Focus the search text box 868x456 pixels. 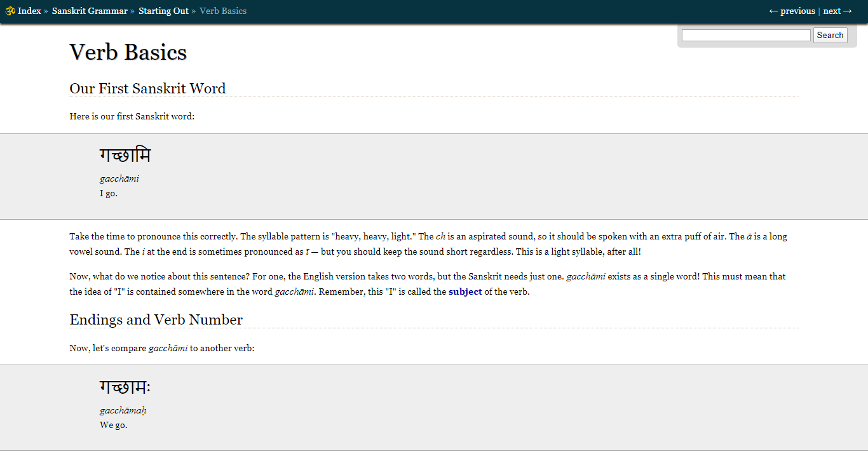tap(746, 36)
